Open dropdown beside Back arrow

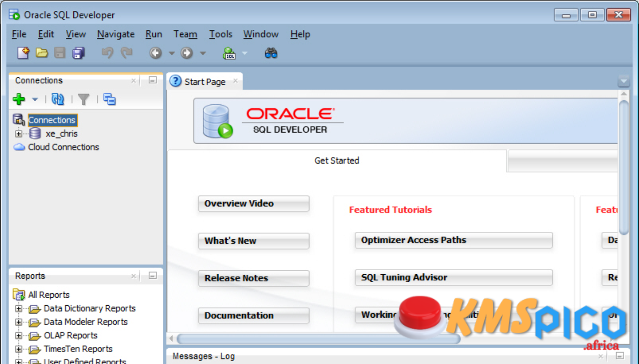tap(171, 53)
